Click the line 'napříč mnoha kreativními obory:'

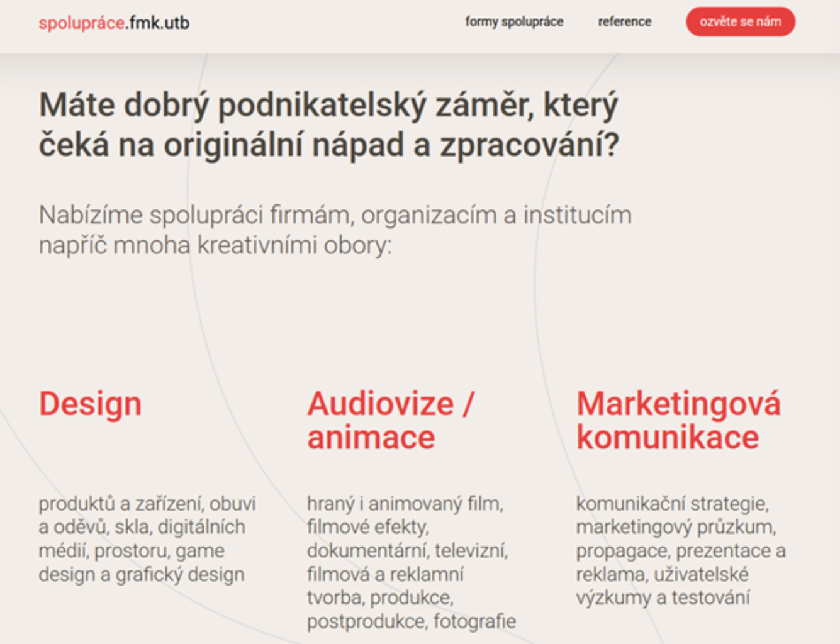215,245
